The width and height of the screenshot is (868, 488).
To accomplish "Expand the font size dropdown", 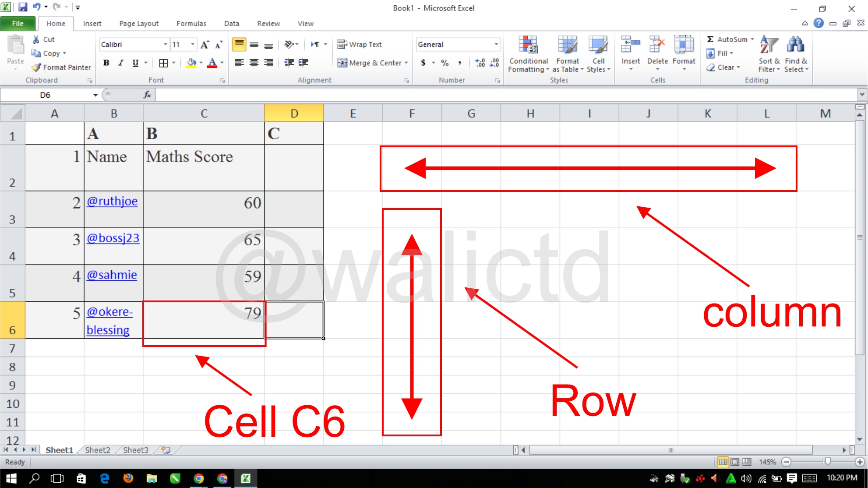I will pos(192,45).
